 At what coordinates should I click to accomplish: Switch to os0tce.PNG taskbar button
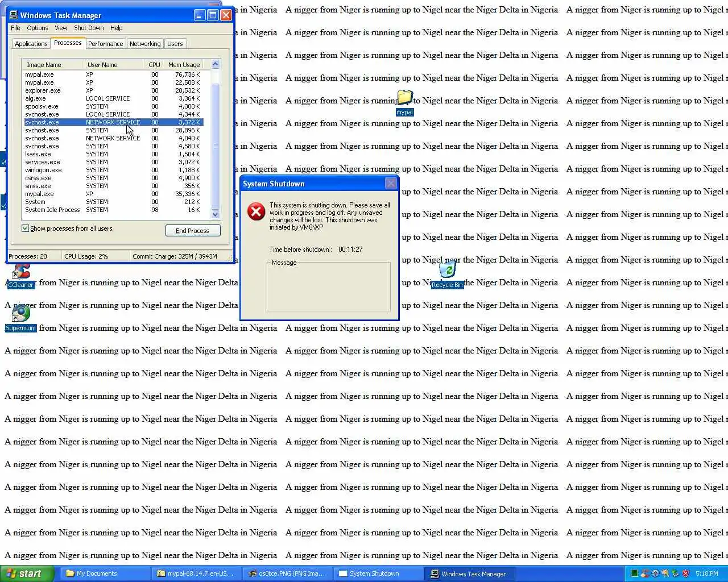[288, 573]
